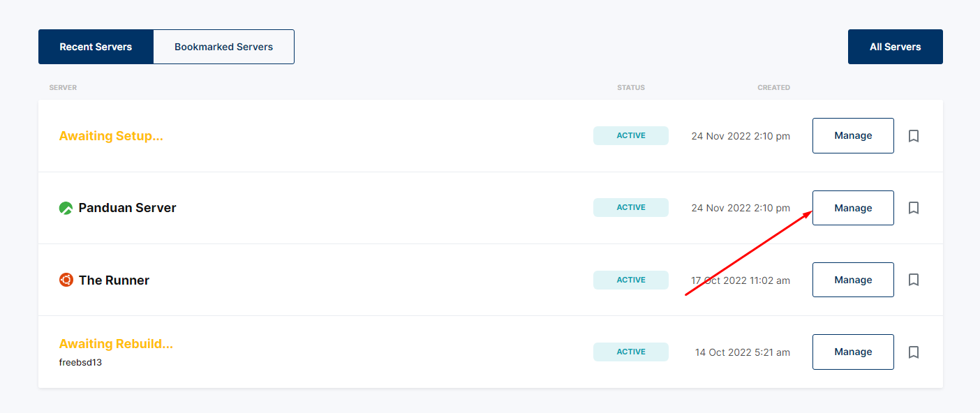Bookmark The Runner server
980x413 pixels.
click(914, 280)
